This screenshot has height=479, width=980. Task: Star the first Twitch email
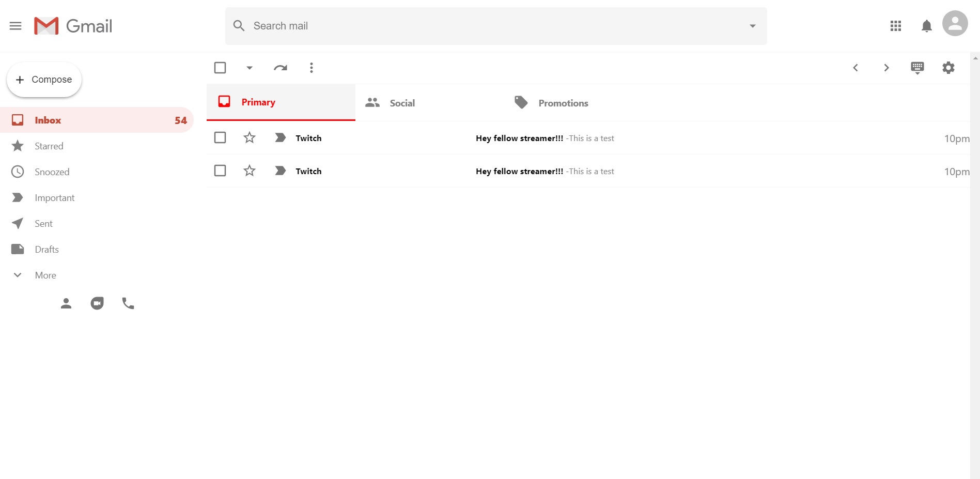tap(249, 137)
